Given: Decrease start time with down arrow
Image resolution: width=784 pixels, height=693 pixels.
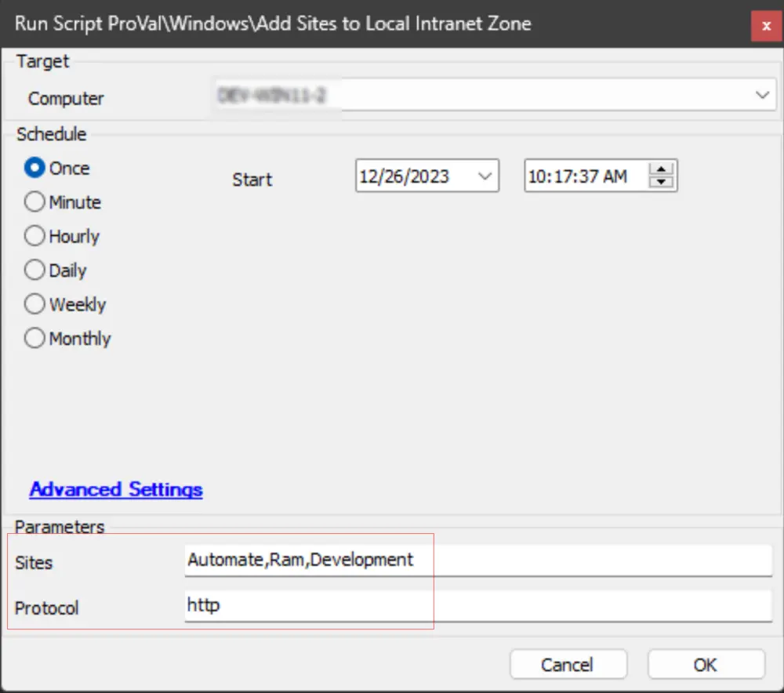Looking at the screenshot, I should (661, 182).
